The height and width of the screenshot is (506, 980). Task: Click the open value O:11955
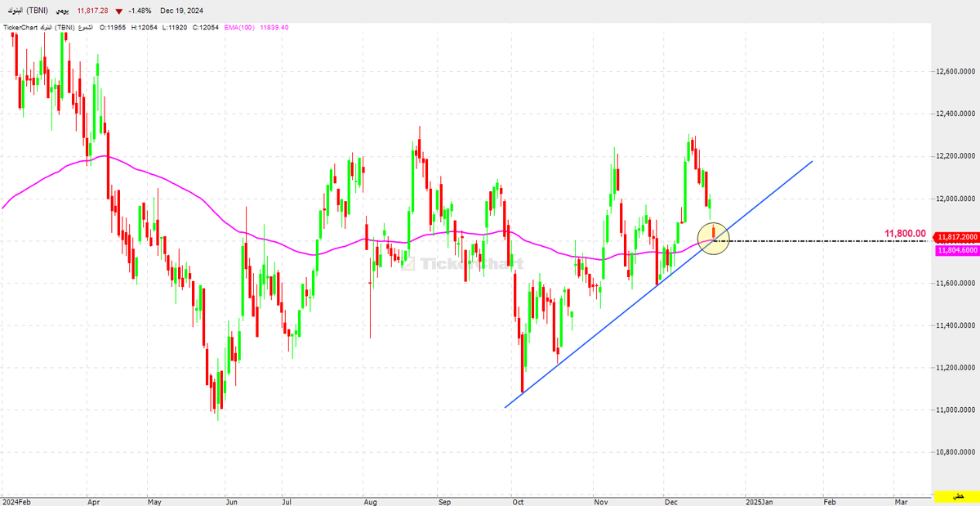tap(112, 27)
